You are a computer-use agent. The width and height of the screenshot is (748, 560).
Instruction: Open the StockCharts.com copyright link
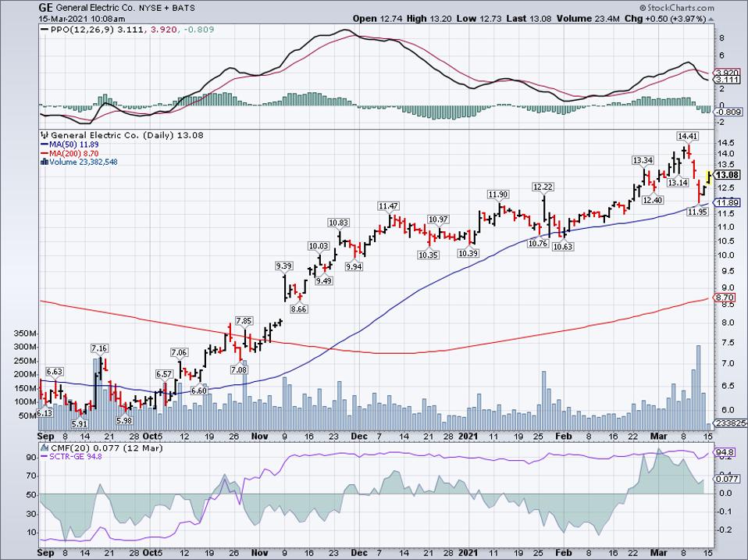click(x=676, y=7)
